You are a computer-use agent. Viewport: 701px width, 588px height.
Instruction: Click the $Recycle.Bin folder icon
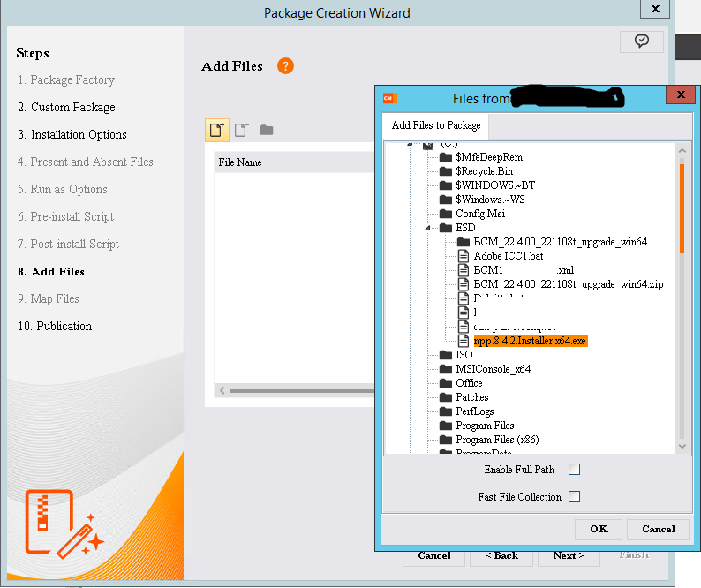(x=446, y=171)
